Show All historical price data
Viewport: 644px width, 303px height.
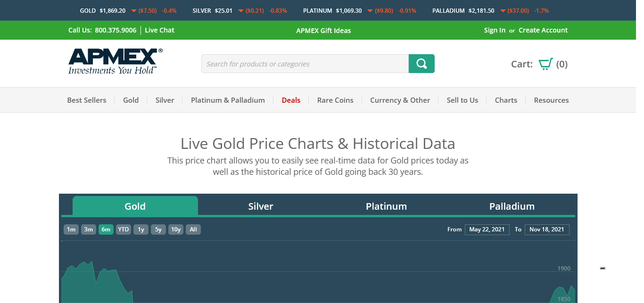193,229
